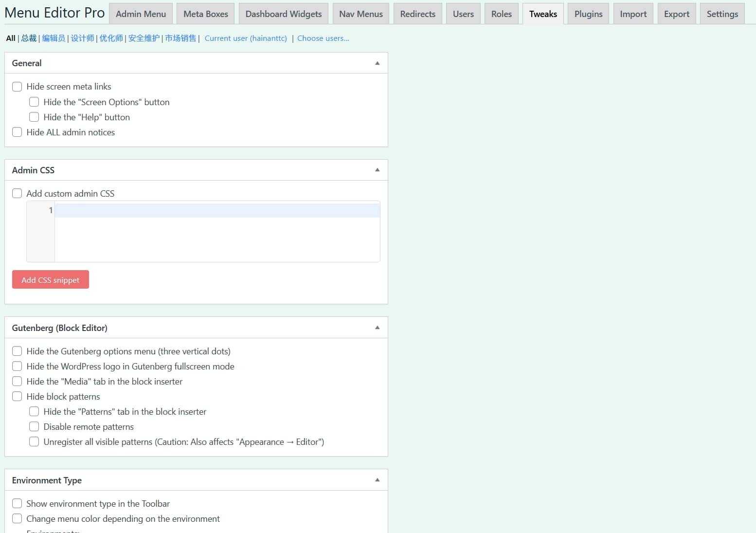The width and height of the screenshot is (756, 533).
Task: Open the Admin Menu tab
Action: (141, 14)
